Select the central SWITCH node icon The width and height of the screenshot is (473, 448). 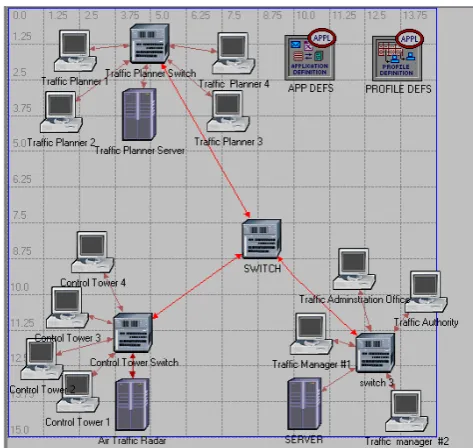pyautogui.click(x=262, y=239)
